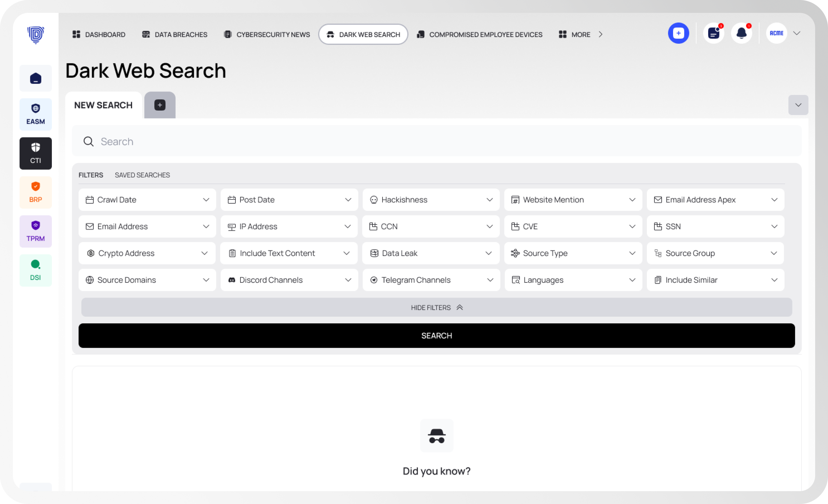Open Cybersecurity News in the navigation
This screenshot has width=828, height=504.
267,35
